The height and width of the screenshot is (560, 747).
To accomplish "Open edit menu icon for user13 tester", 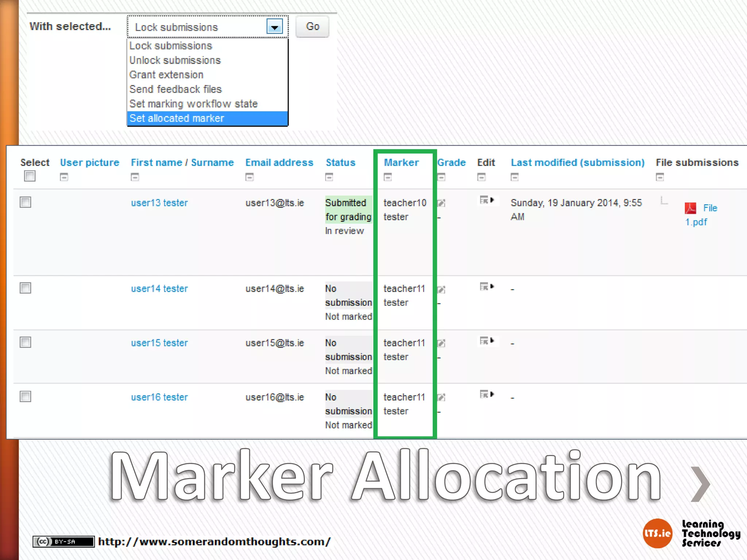I will point(487,200).
